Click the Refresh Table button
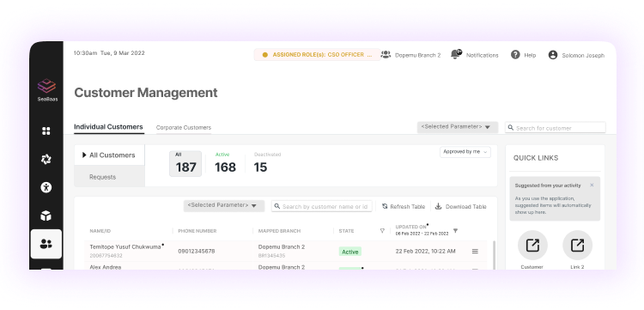The height and width of the screenshot is (310, 644). [404, 207]
